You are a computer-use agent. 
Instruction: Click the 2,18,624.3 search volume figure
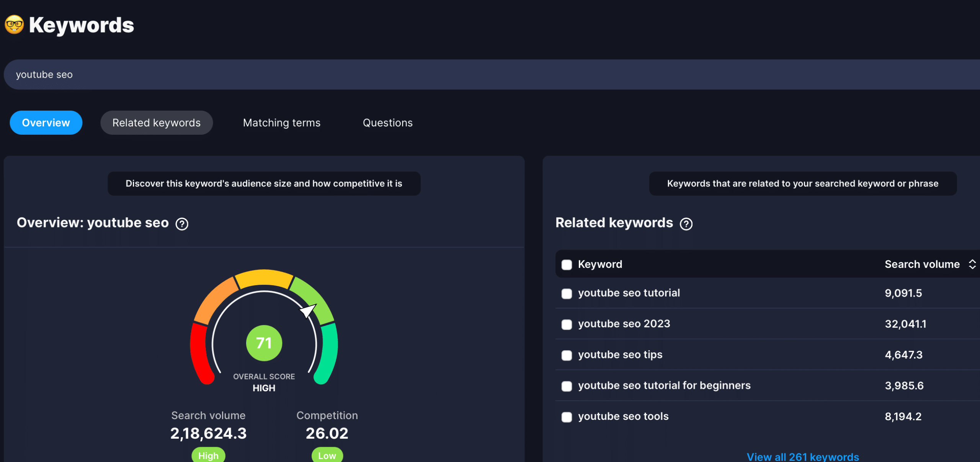(x=208, y=433)
